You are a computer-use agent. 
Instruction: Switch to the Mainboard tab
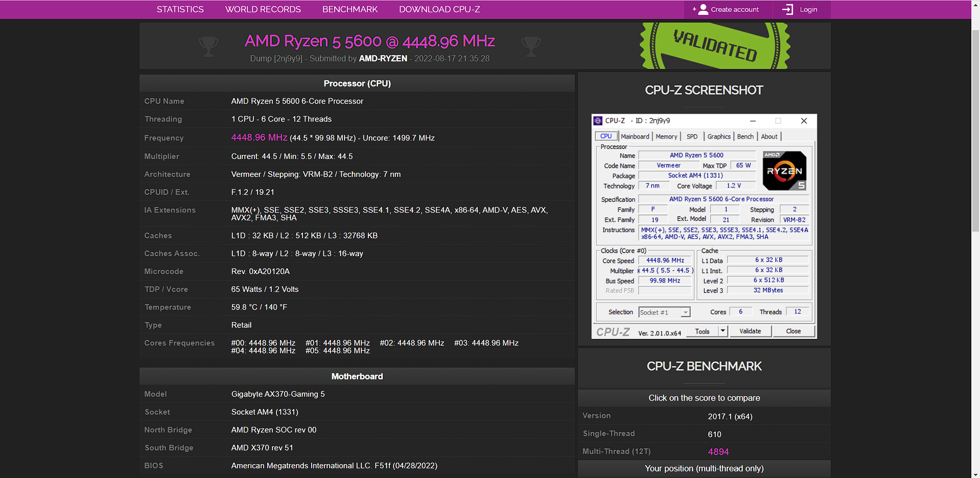635,136
